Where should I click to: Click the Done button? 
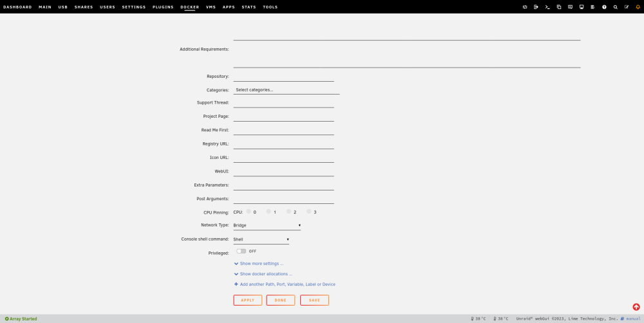tap(281, 300)
